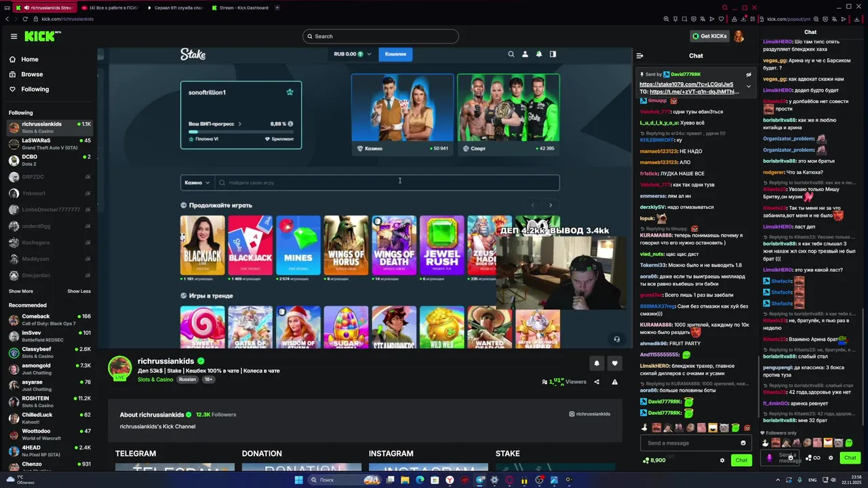The width and height of the screenshot is (868, 488).
Task: Click Stake search magnifier icon
Action: coord(511,54)
